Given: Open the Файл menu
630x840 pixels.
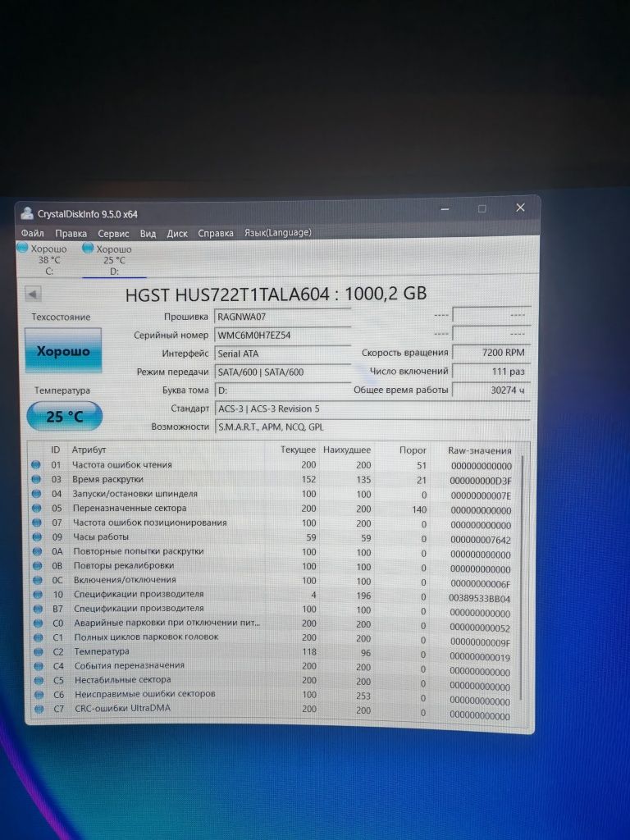Looking at the screenshot, I should [x=32, y=233].
